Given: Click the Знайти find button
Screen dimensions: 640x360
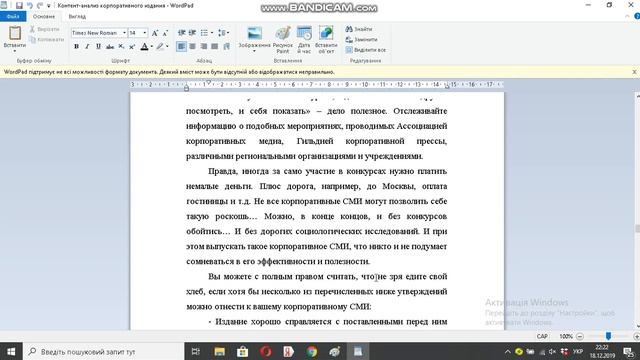Looking at the screenshot, I should point(359,29).
